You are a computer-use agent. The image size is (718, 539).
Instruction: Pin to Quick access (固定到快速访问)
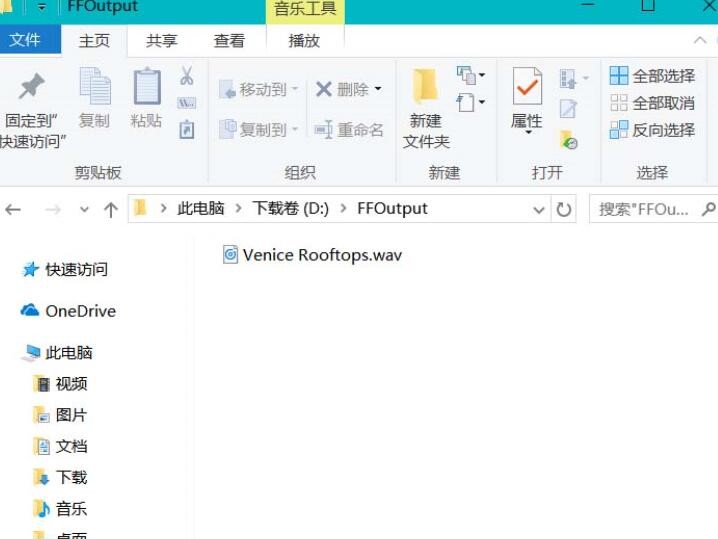(x=33, y=110)
